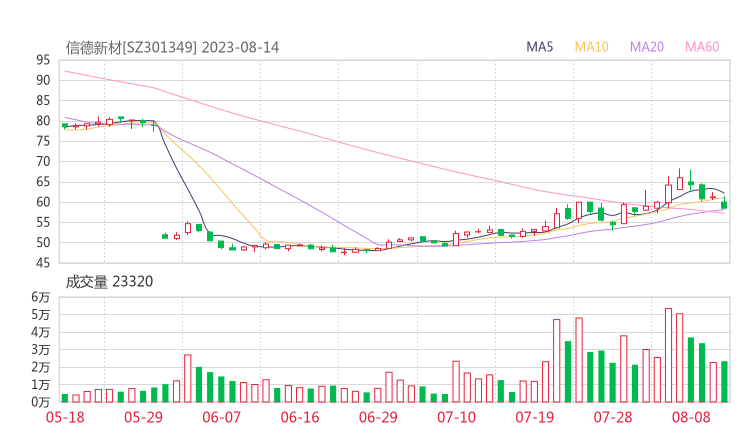This screenshot has height=440, width=740.
Task: Click the 50 price axis label
Action: coord(43,243)
